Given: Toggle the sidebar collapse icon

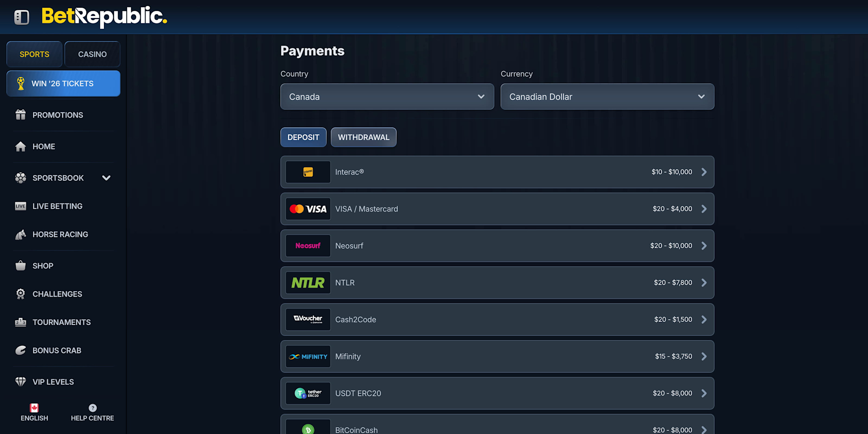Looking at the screenshot, I should click(x=21, y=17).
